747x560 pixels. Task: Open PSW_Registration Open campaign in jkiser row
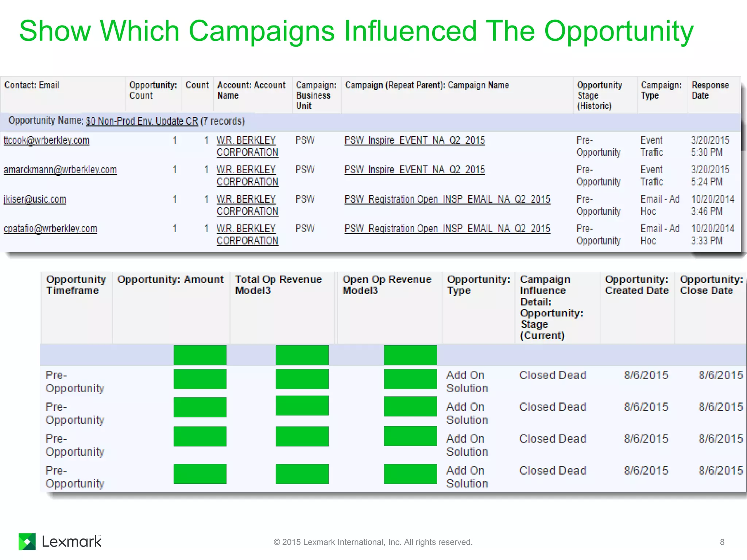448,199
